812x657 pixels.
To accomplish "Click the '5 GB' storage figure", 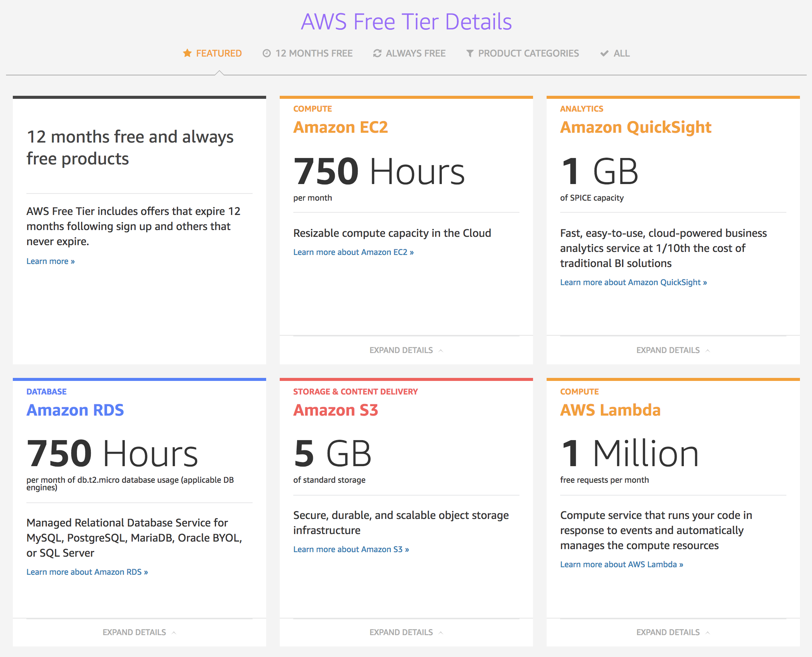I will pos(332,453).
